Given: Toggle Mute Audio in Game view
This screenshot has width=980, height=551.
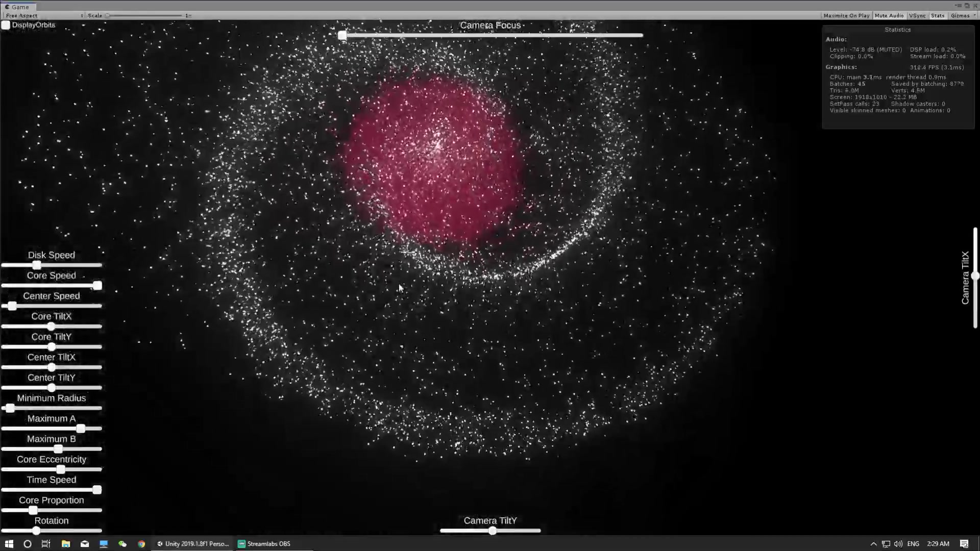Looking at the screenshot, I should (889, 16).
